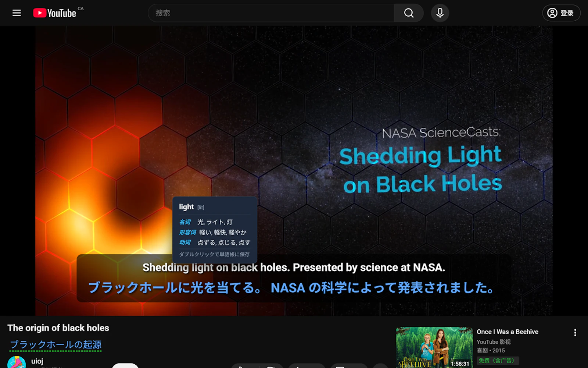Click the word 'NASA.' in the English subtitle
This screenshot has width=588, height=368.
click(429, 268)
